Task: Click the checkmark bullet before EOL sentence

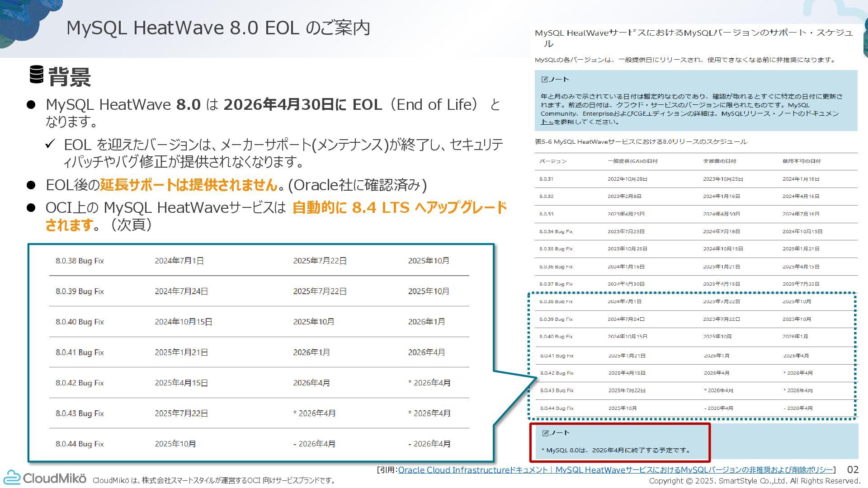Action: click(x=50, y=145)
